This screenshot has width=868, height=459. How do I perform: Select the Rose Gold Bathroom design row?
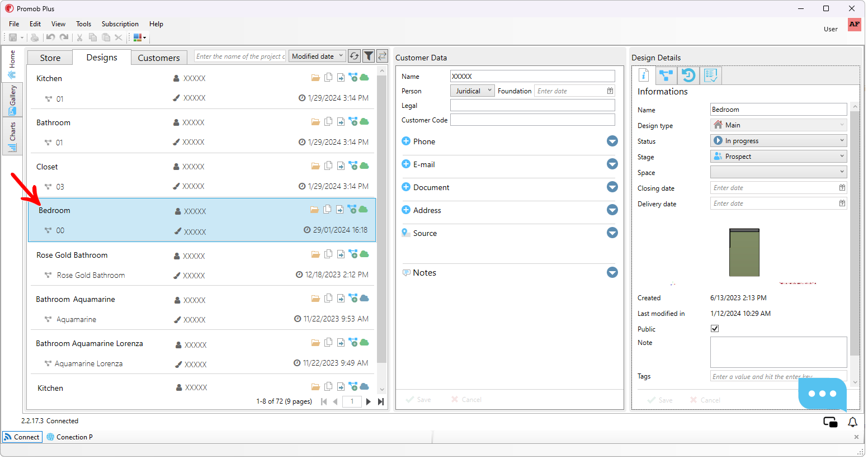(202, 264)
